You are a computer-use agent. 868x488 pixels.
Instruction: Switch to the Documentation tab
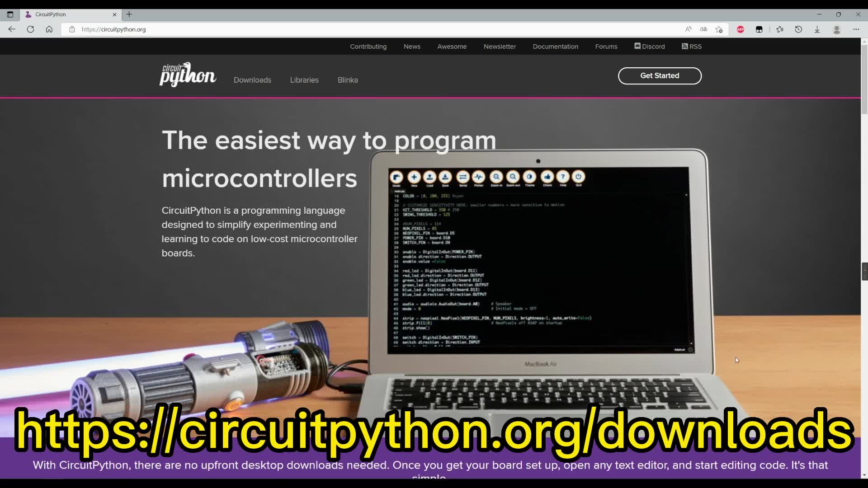[555, 46]
